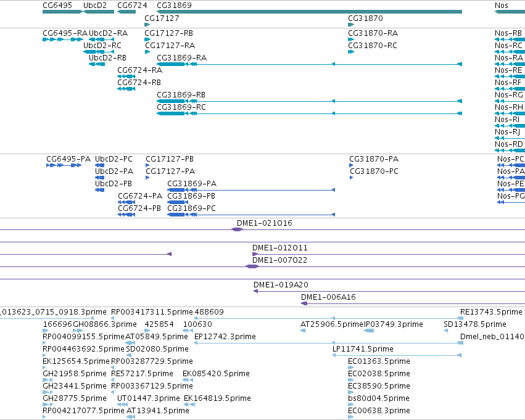525x420 pixels.
Task: Select transcript CG31869-RB
Action: 181,95
